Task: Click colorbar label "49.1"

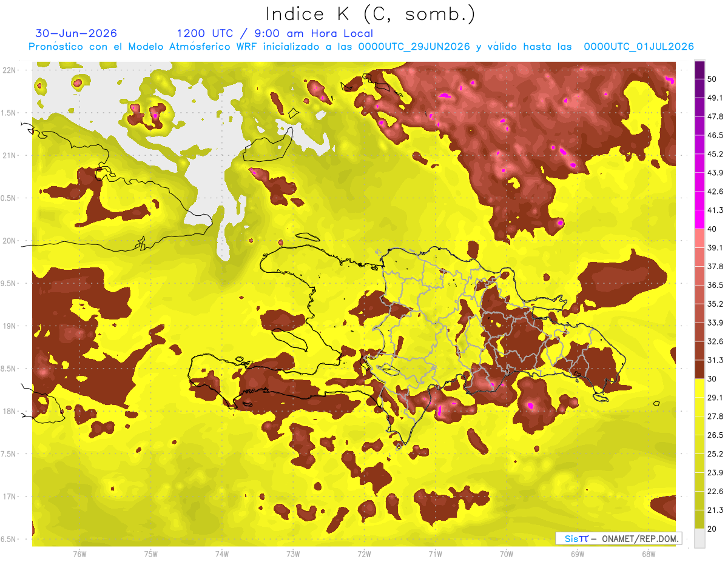Action: tap(716, 98)
